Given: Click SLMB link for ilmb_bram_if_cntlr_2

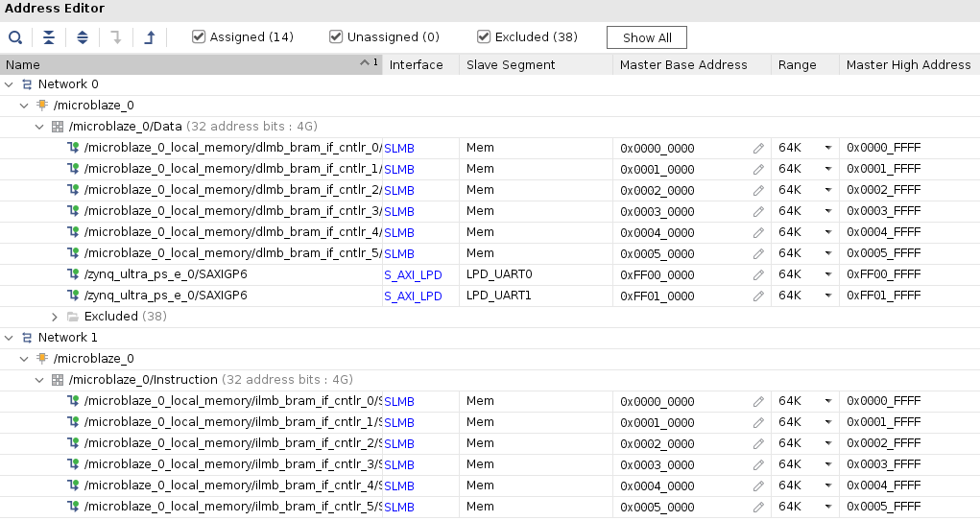Looking at the screenshot, I should click(x=399, y=444).
